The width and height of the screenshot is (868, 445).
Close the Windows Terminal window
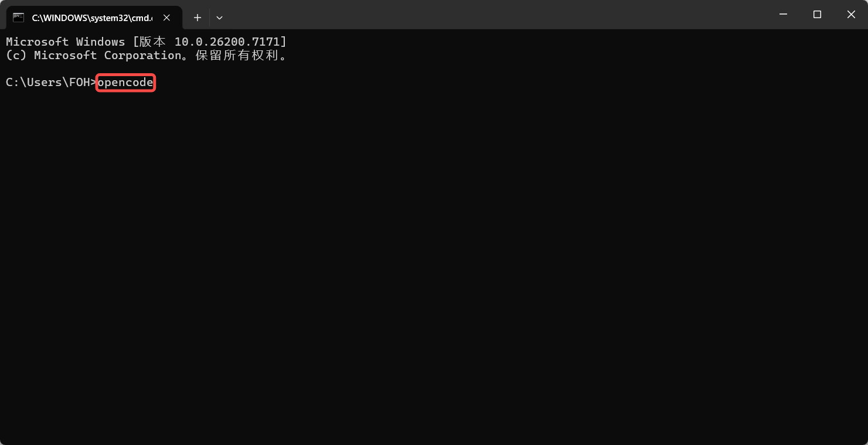(851, 15)
